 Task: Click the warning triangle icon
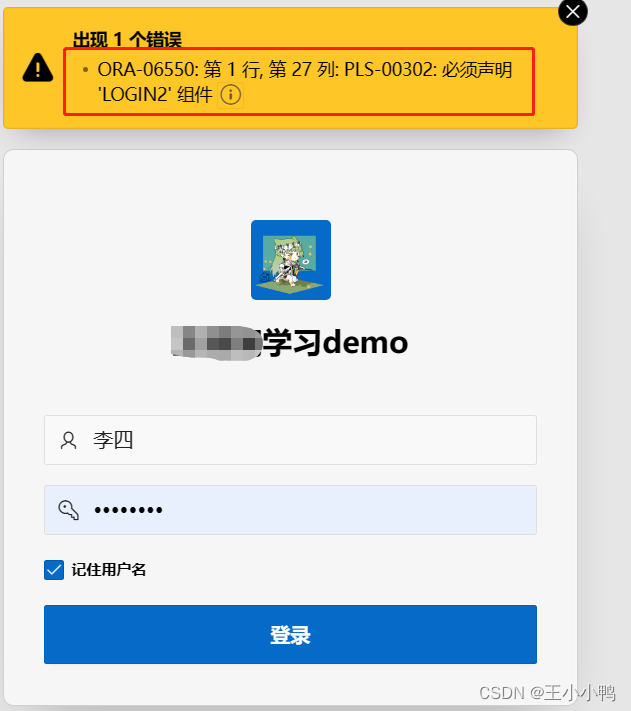[x=38, y=68]
